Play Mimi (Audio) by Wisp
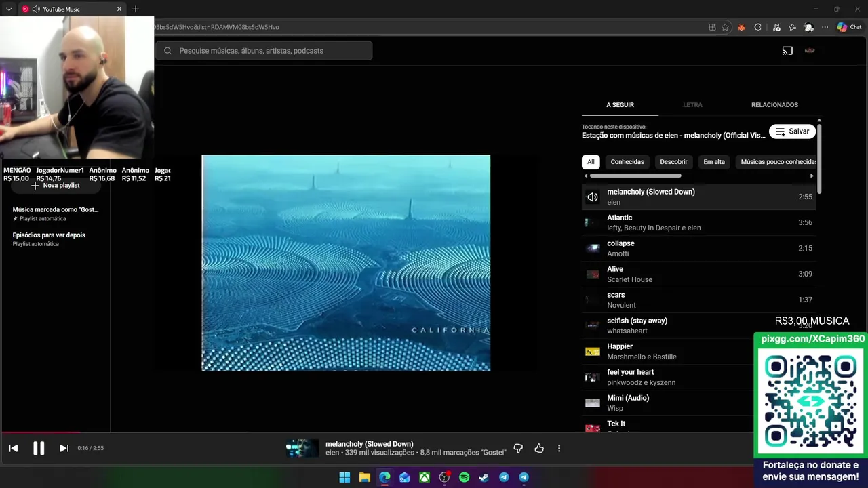868x488 pixels. (x=668, y=403)
